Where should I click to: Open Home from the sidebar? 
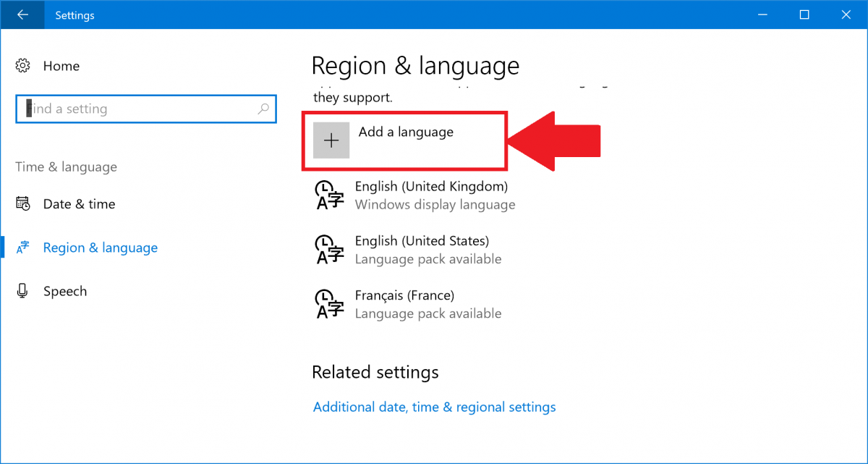(x=61, y=66)
